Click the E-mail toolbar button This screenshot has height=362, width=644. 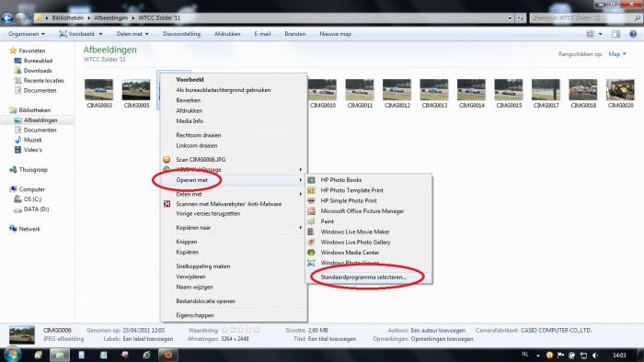[262, 34]
